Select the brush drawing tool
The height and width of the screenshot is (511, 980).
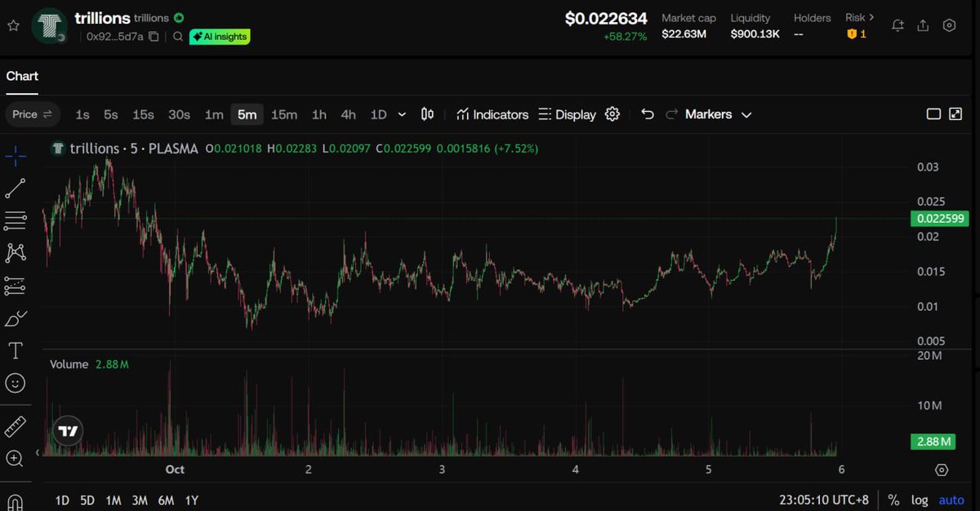[16, 318]
